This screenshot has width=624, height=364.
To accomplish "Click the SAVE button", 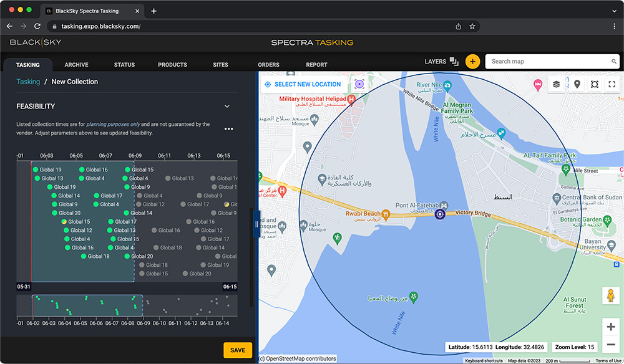I will pos(237,350).
